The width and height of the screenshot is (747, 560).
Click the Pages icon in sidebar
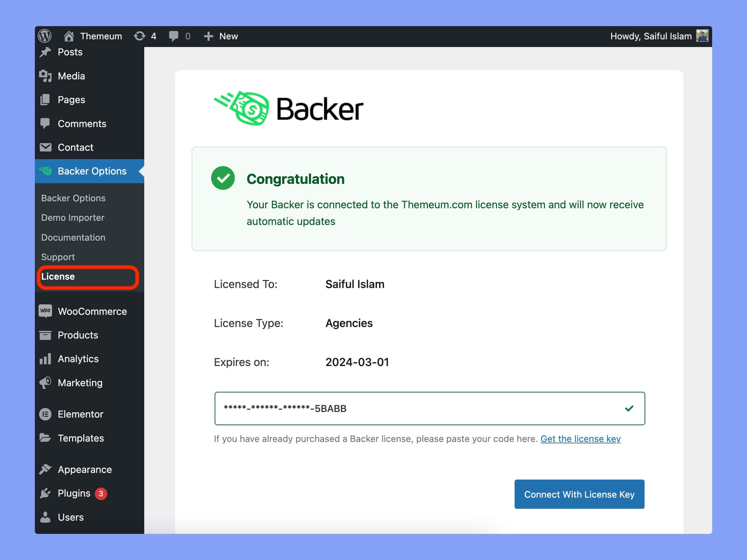point(45,100)
